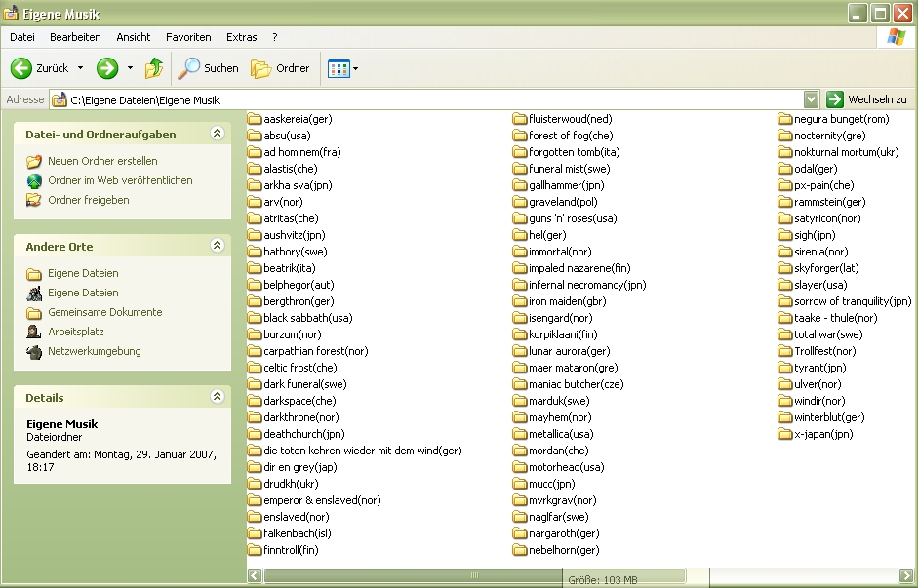Viewport: 918px width, 588px height.
Task: Click into the address path field
Action: coord(429,99)
